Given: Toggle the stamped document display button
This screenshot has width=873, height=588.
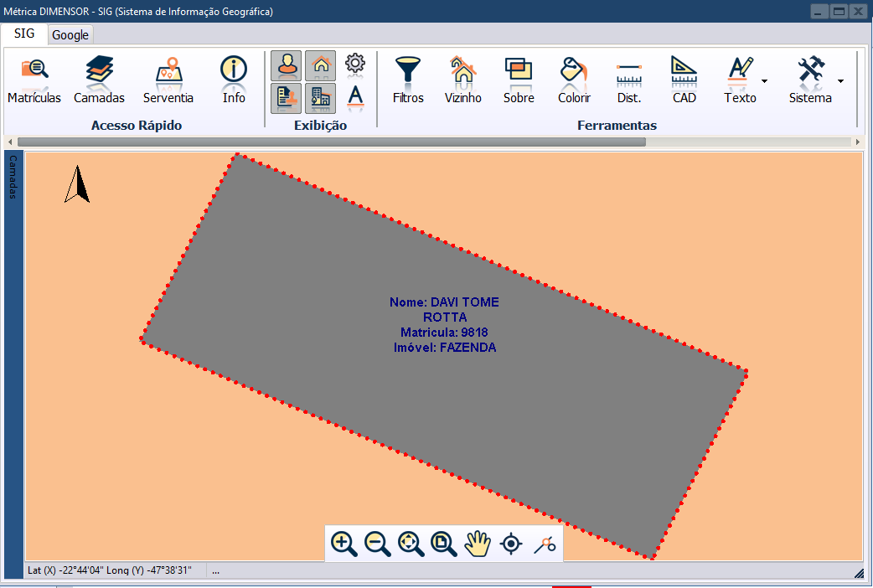Looking at the screenshot, I should point(287,98).
